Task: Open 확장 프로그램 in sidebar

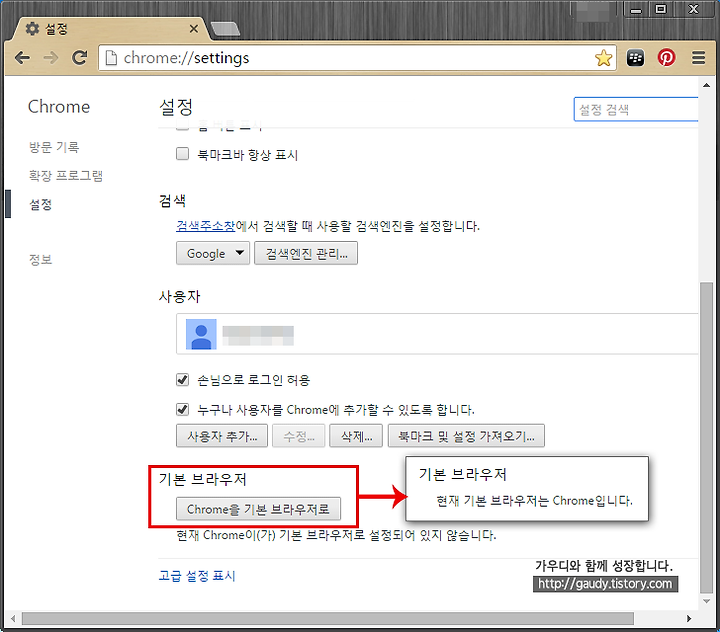Action: click(66, 175)
